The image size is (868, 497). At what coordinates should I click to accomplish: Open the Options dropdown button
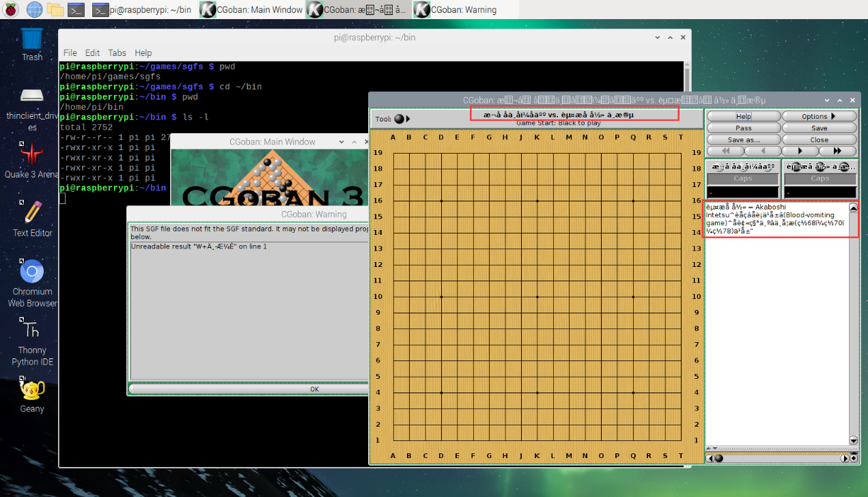819,116
